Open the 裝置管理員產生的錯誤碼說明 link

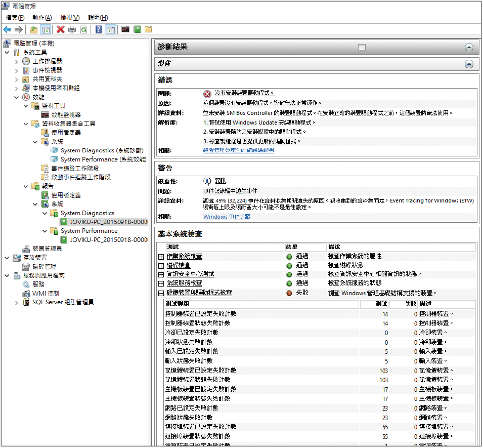click(238, 150)
